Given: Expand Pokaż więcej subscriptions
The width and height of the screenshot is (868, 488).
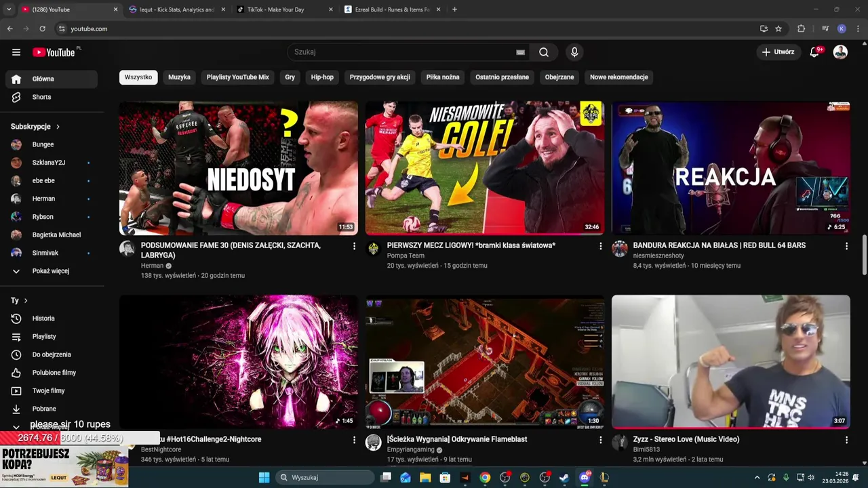Looking at the screenshot, I should pos(52,271).
